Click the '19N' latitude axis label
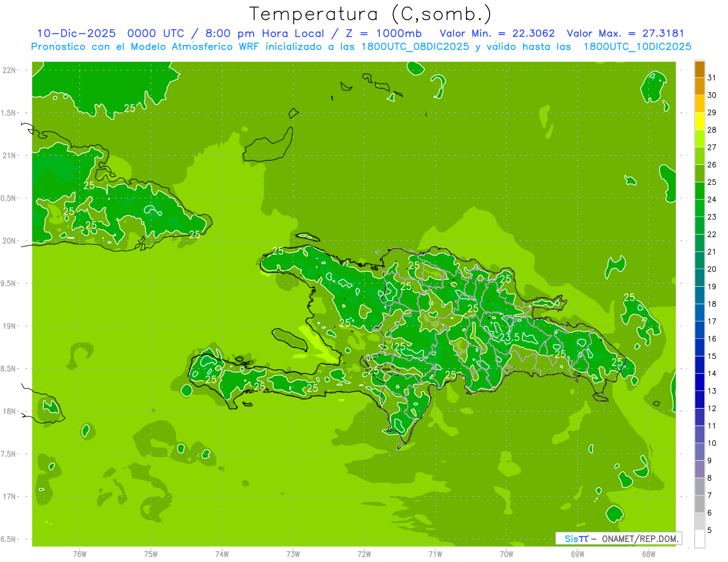 click(9, 326)
